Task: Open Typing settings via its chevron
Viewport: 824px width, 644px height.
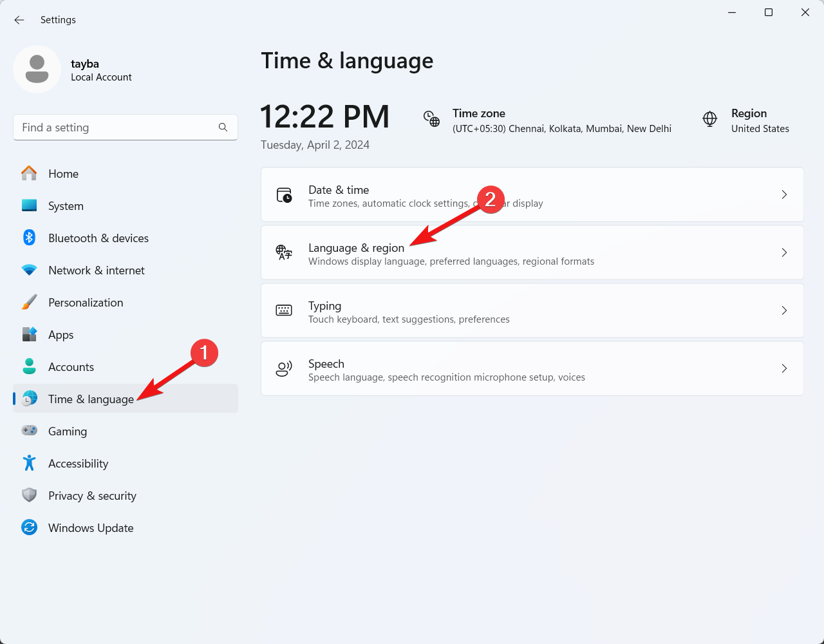Action: pyautogui.click(x=784, y=310)
